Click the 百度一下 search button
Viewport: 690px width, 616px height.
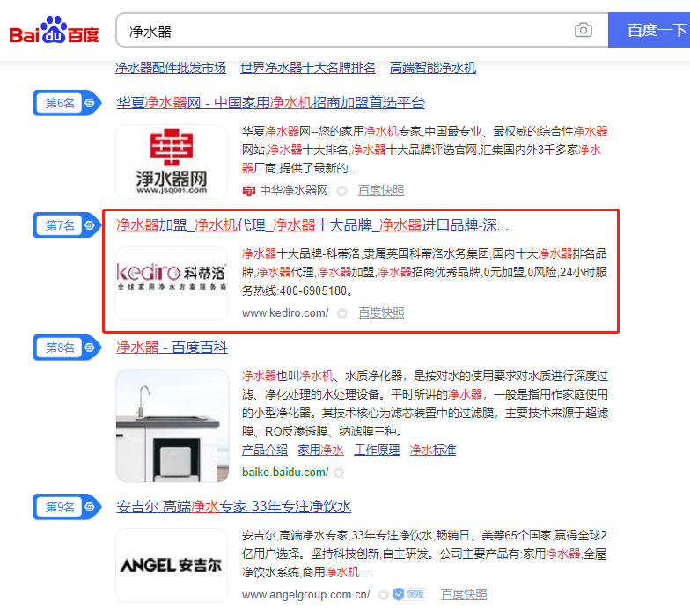(650, 30)
